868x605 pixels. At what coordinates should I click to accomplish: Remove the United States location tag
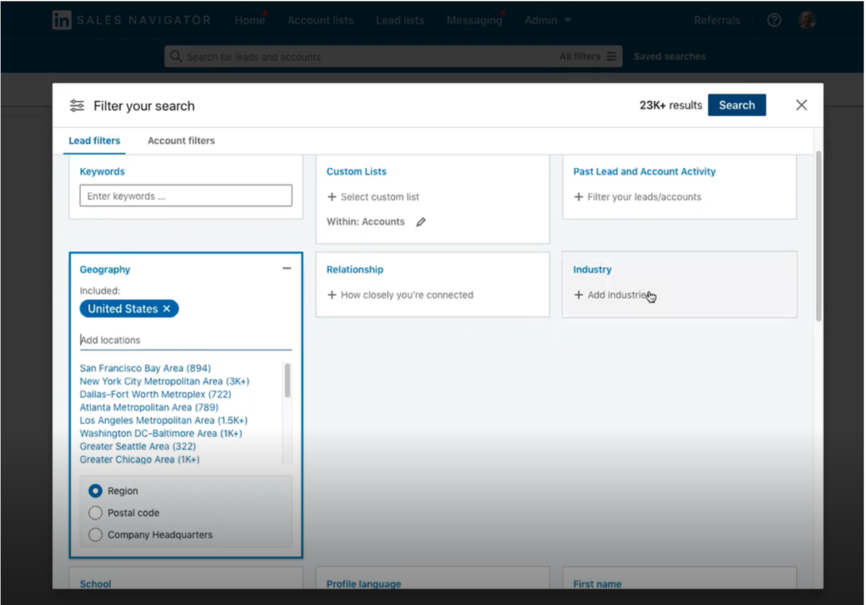(167, 309)
